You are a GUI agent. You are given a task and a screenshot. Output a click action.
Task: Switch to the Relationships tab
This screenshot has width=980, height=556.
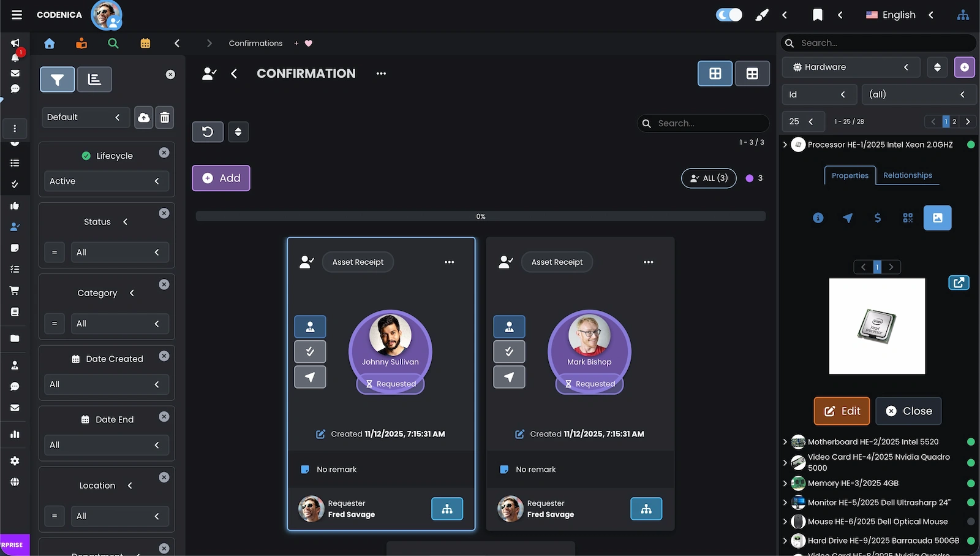907,176
